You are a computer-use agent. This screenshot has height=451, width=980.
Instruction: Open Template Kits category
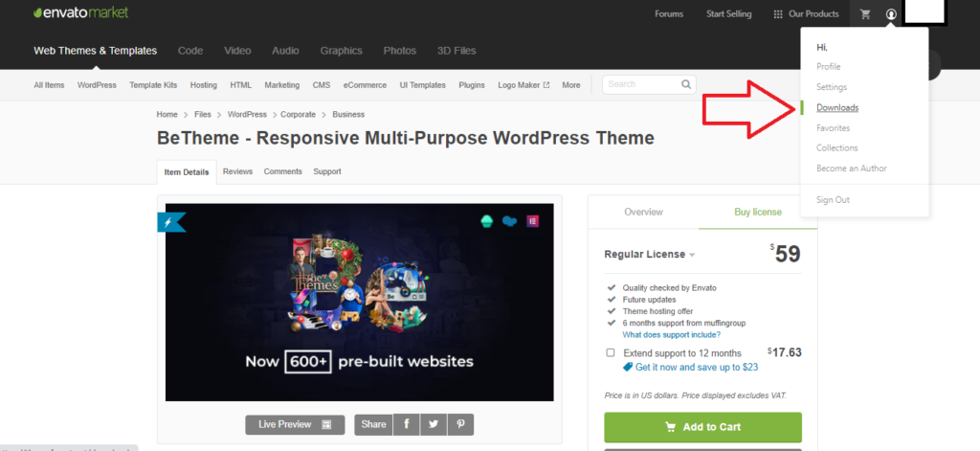point(153,85)
